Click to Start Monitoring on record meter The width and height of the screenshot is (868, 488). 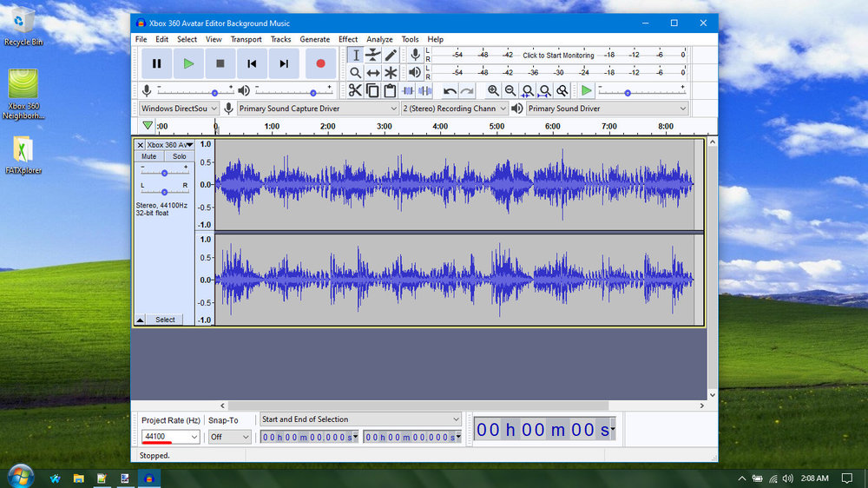coord(558,56)
